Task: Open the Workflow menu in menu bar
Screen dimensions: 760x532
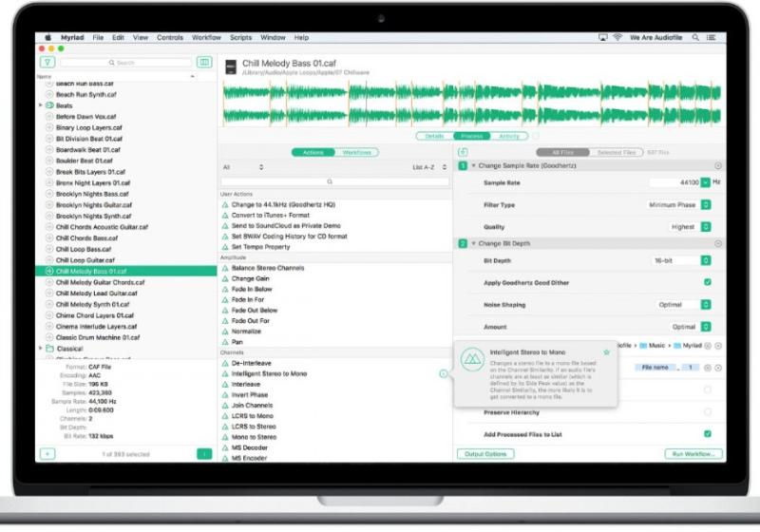Action: (206, 37)
